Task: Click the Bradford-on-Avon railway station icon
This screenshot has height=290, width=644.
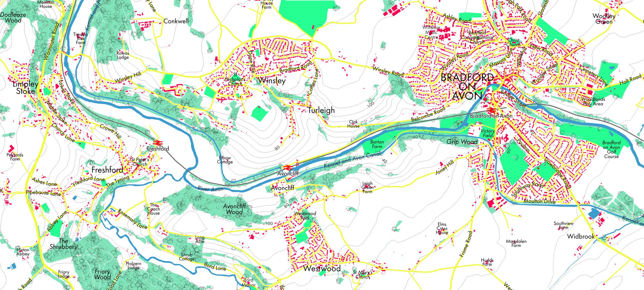Action: pos(491,110)
